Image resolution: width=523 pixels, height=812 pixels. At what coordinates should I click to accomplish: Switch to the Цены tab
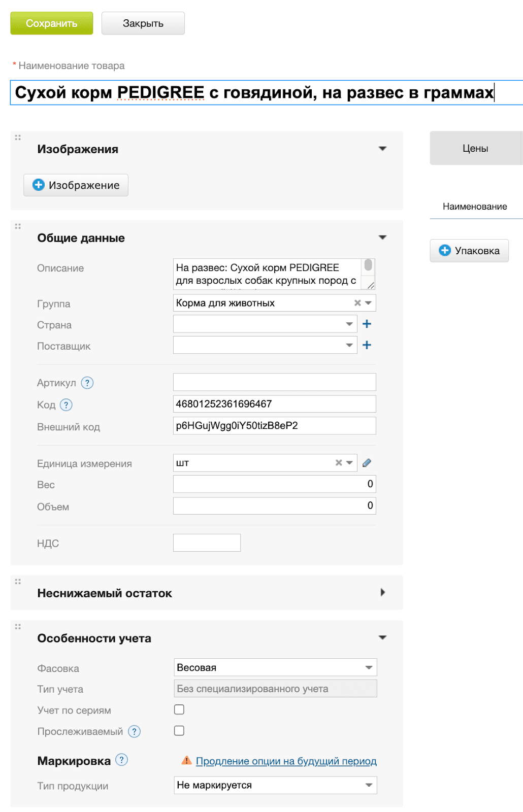(475, 148)
